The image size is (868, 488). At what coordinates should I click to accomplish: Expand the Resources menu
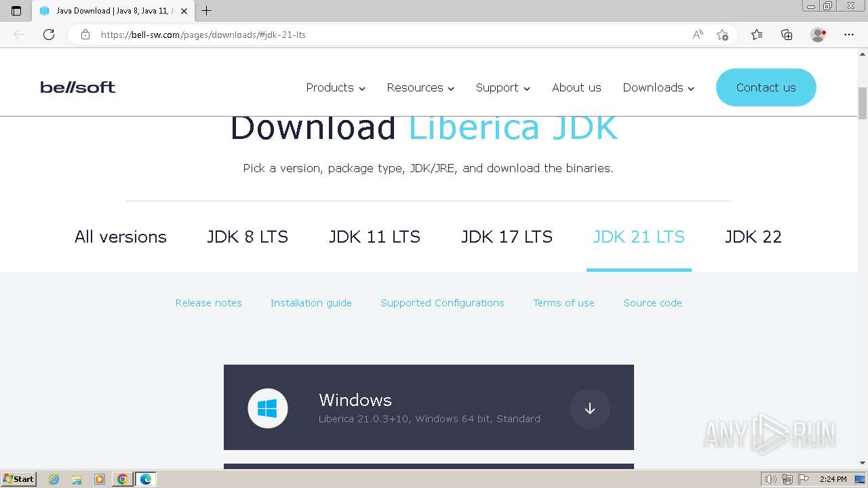[420, 87]
